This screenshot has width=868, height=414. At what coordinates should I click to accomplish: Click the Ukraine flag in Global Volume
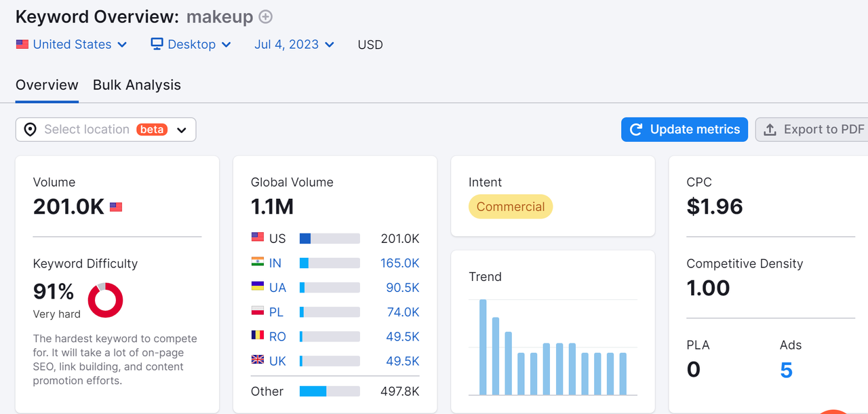tap(258, 287)
